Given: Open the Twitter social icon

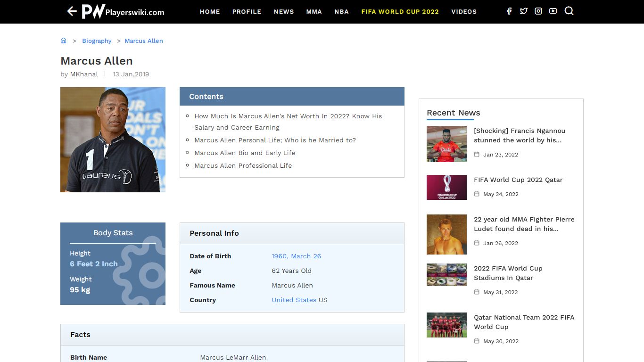Looking at the screenshot, I should [x=524, y=11].
